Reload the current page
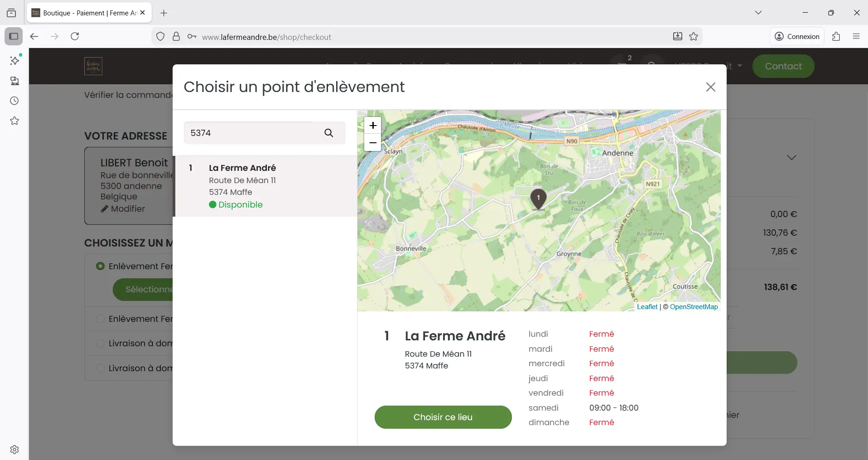Viewport: 868px width, 460px height. [75, 37]
